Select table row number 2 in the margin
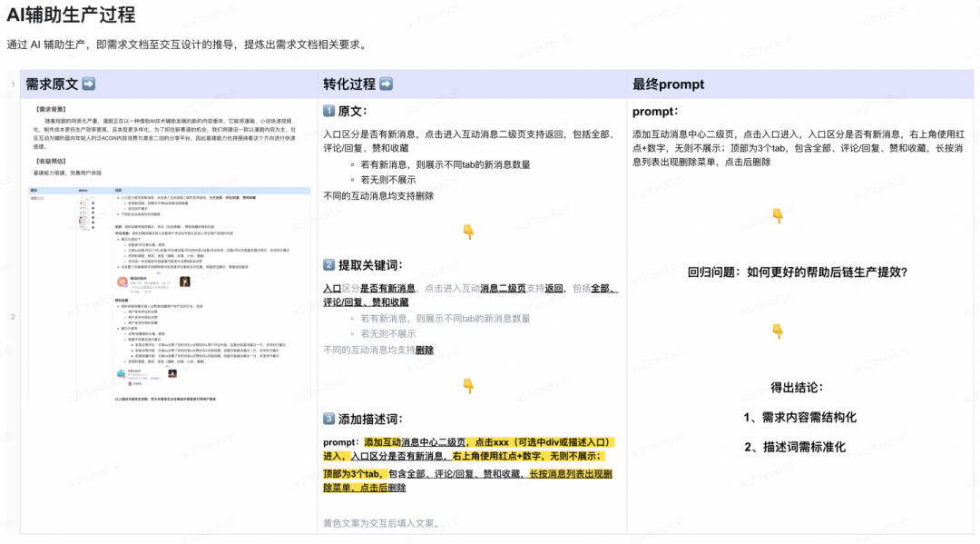Image resolution: width=980 pixels, height=544 pixels. pyautogui.click(x=13, y=317)
